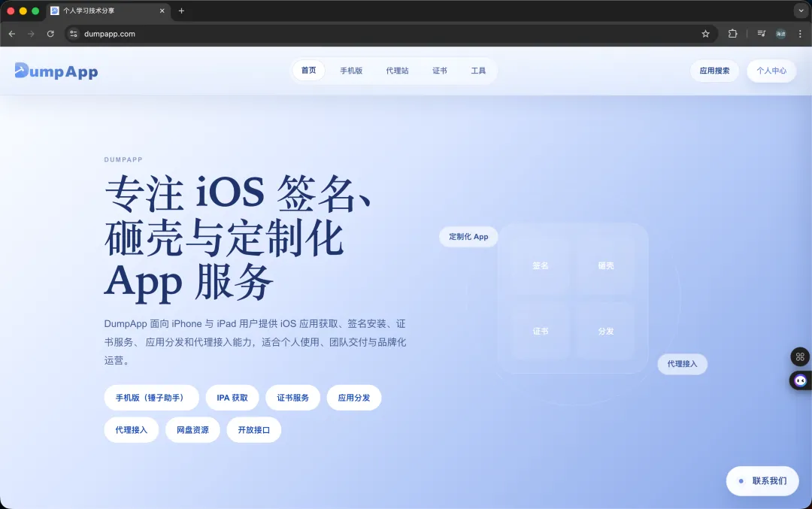This screenshot has width=812, height=509.
Task: Open the media control icon
Action: [x=761, y=34]
